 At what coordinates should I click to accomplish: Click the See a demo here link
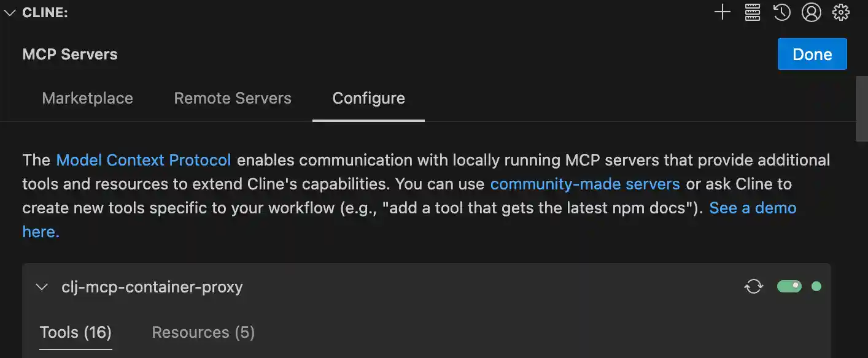point(753,208)
